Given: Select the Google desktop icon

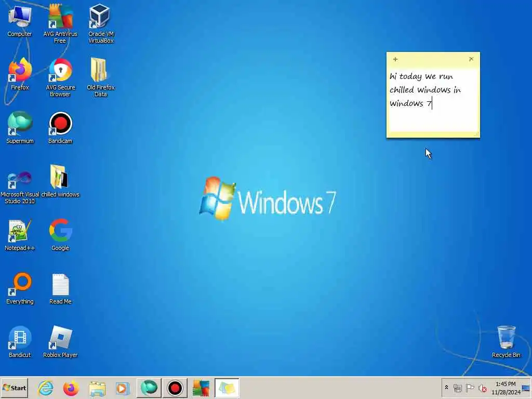Looking at the screenshot, I should point(60,235).
